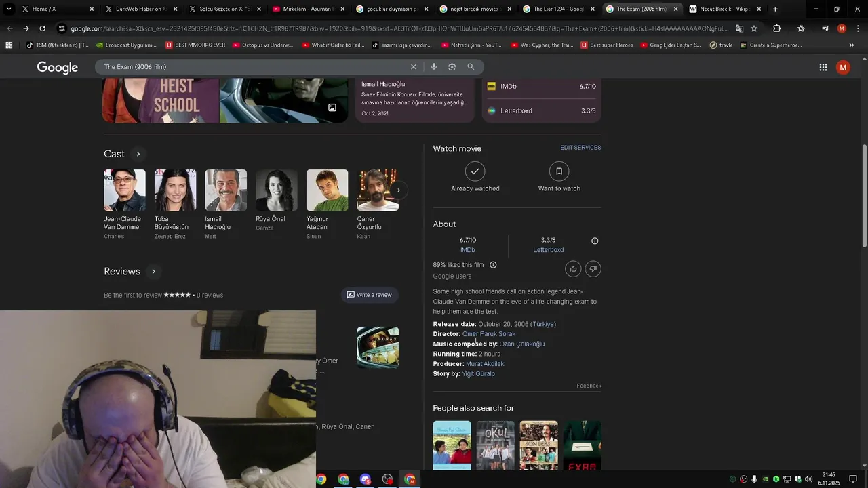Open Yiğit Güralp story author link

[x=478, y=374]
